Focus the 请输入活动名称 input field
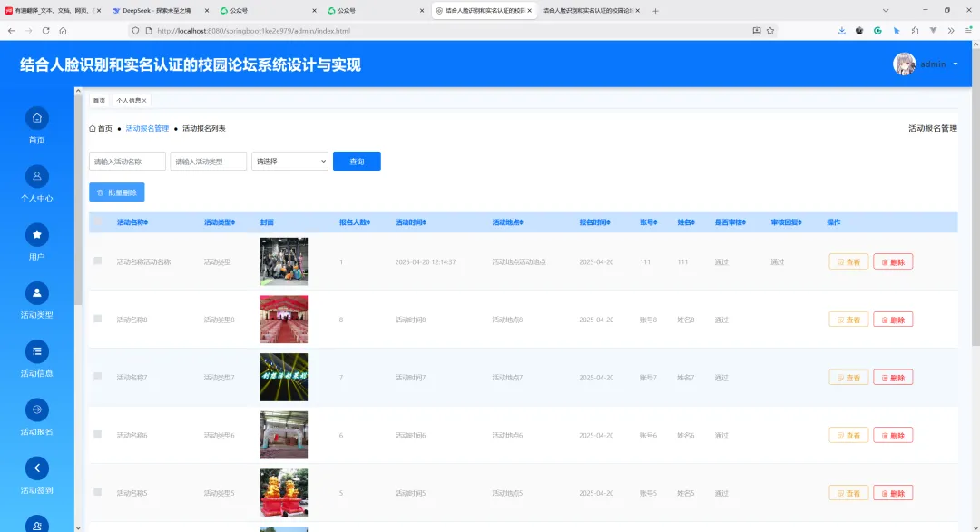The width and height of the screenshot is (980, 532). 128,162
